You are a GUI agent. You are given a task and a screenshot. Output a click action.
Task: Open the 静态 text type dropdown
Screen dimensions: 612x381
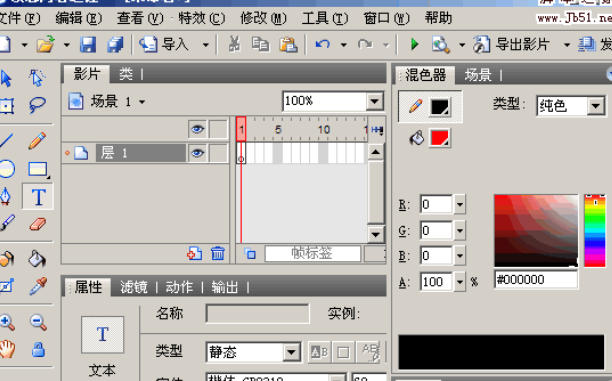(291, 352)
